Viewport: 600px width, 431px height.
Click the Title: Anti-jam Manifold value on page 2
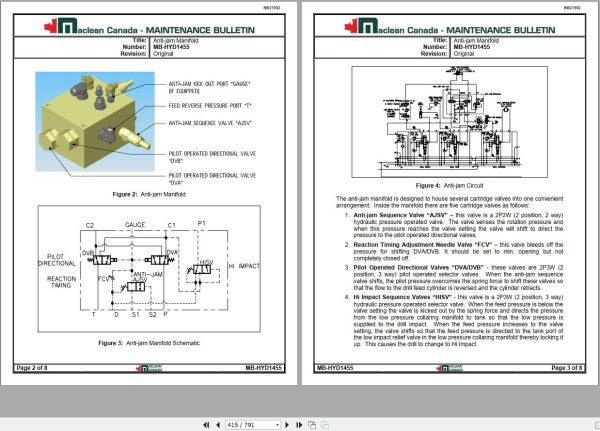coord(176,41)
